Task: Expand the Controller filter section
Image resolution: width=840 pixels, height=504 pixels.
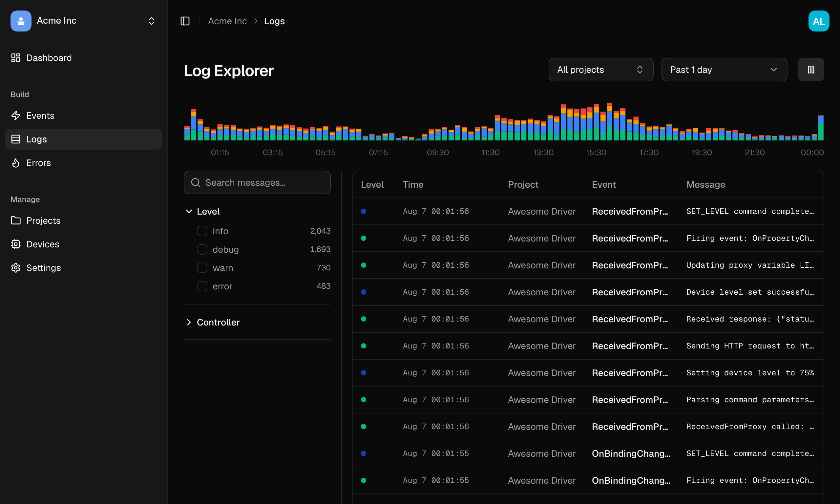Action: coord(213,322)
